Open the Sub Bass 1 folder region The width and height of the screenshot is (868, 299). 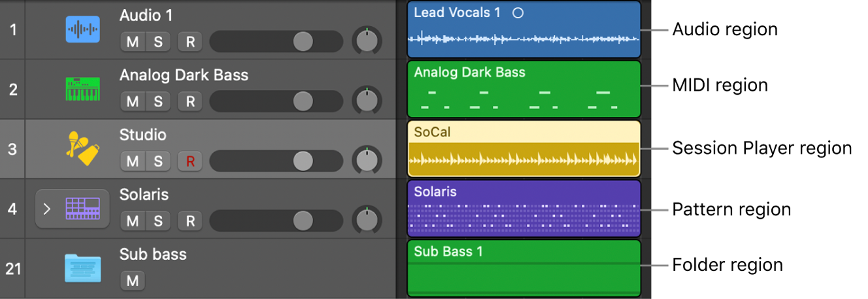(x=523, y=274)
